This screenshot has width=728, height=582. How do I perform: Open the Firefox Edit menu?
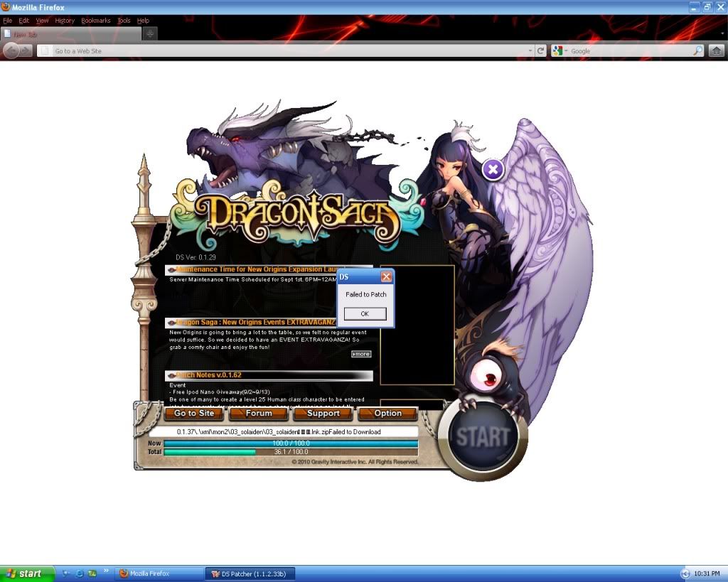(x=23, y=21)
